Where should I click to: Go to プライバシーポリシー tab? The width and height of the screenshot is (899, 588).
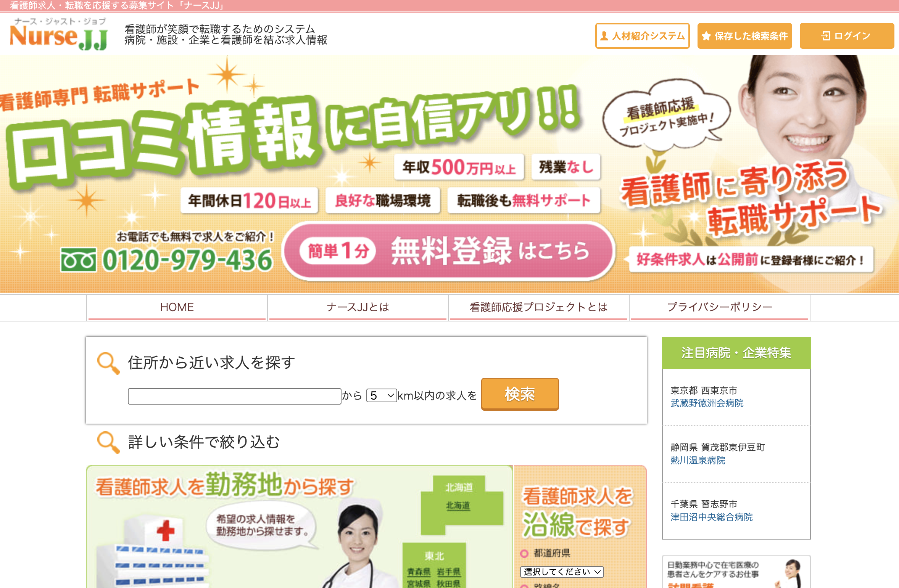[720, 307]
